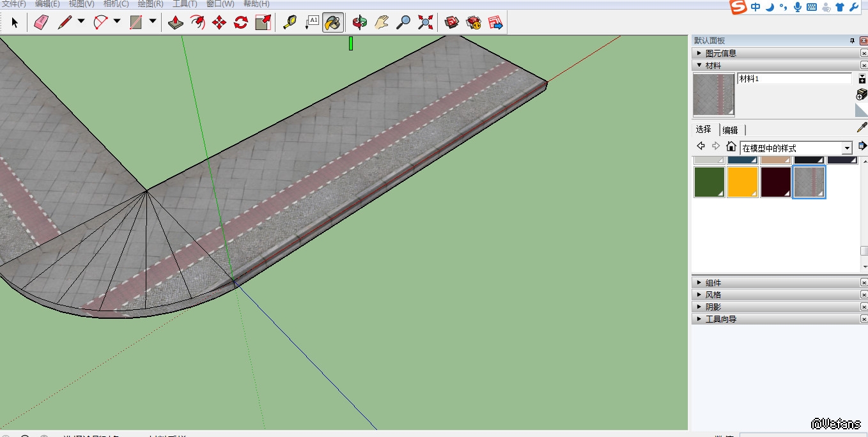Switch to the 编辑 tab
Viewport: 868px width, 437px height.
point(730,130)
